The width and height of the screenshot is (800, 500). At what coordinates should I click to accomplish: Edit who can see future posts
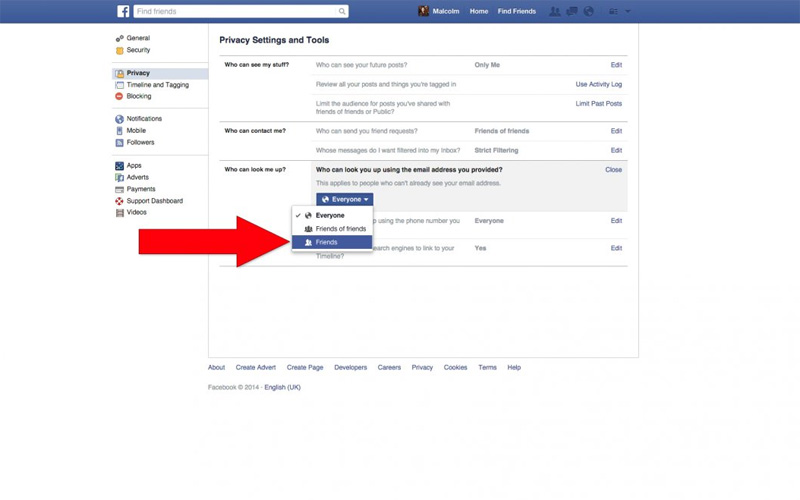point(616,65)
